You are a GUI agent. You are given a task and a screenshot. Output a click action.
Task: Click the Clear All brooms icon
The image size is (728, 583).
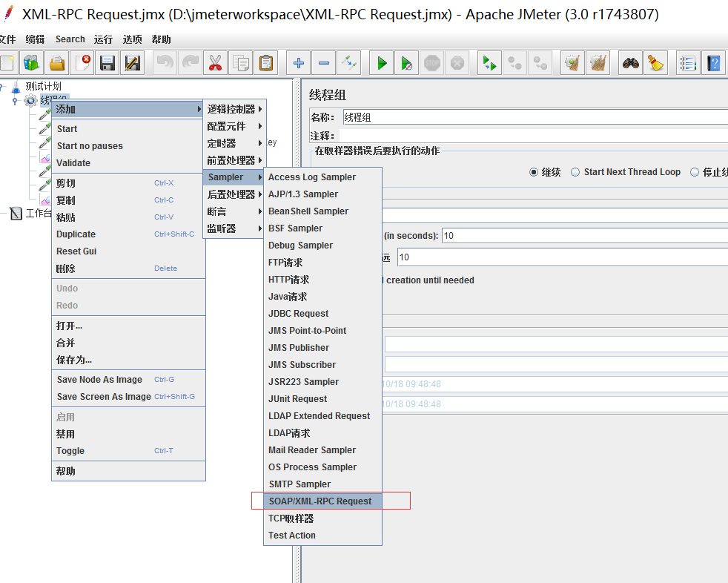coord(598,63)
